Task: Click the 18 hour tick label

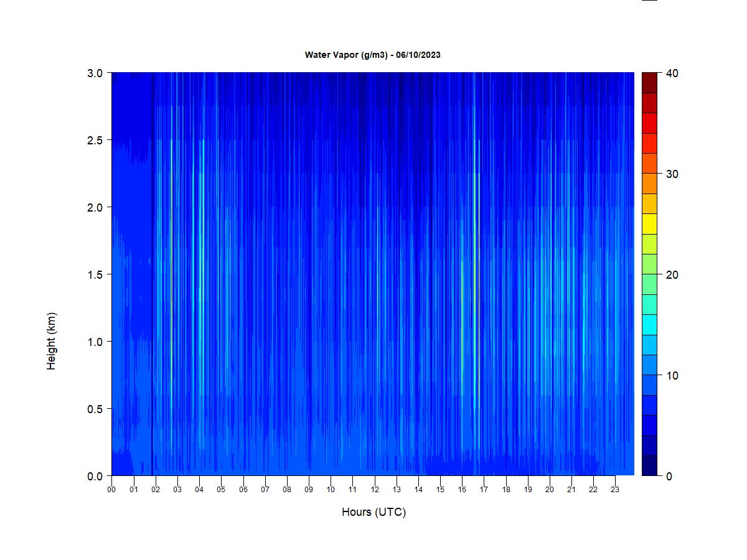Action: tap(506, 489)
